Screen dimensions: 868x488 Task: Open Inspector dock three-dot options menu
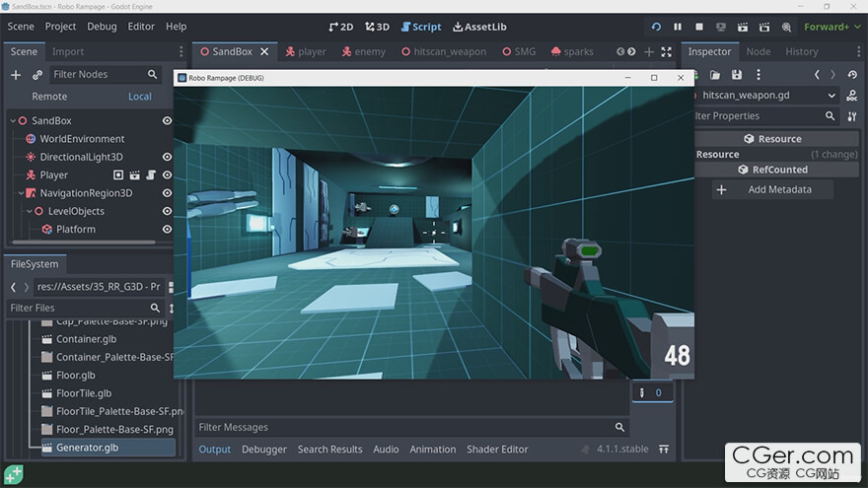(858, 51)
